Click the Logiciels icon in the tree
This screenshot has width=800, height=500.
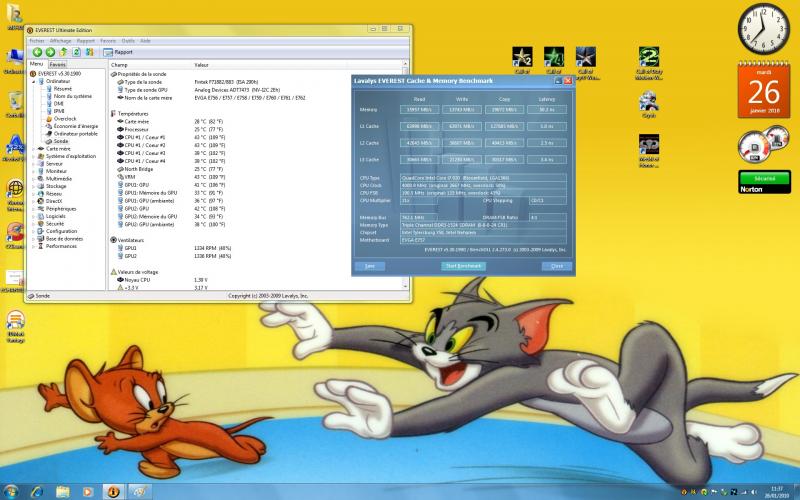pyautogui.click(x=41, y=216)
